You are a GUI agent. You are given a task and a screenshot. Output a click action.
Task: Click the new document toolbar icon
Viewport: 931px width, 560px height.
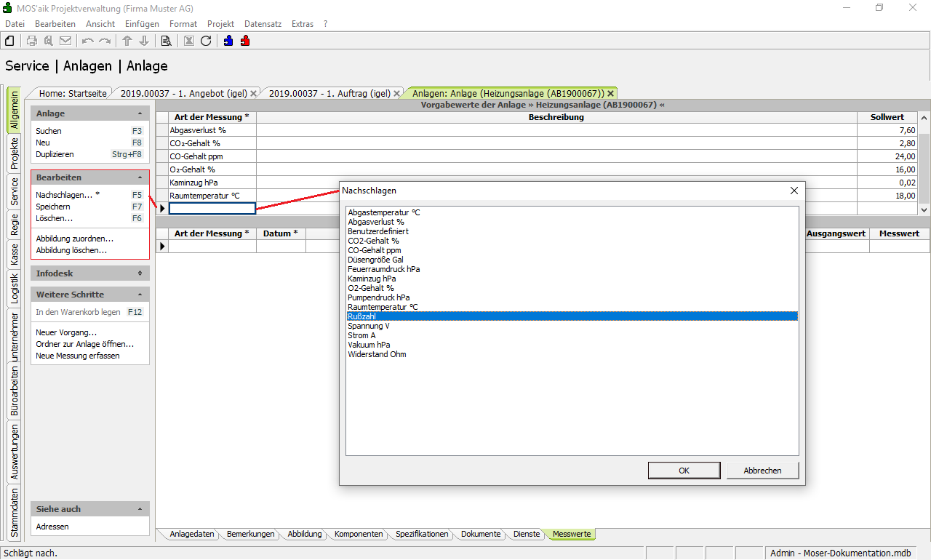pyautogui.click(x=9, y=41)
